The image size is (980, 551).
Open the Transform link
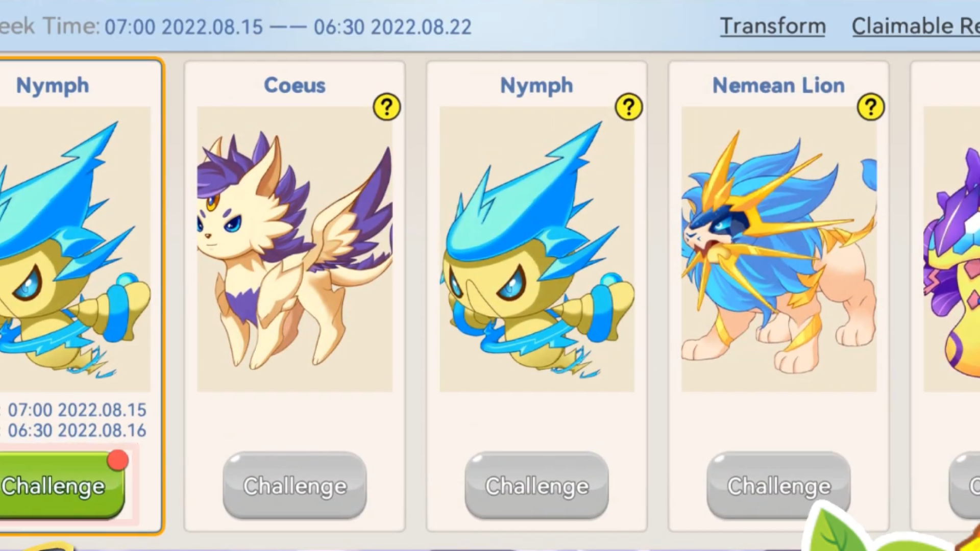click(773, 26)
